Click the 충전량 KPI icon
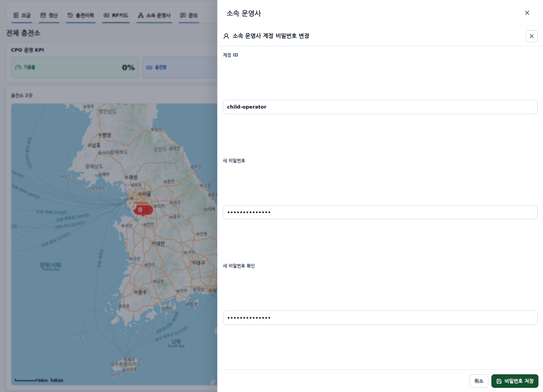Viewport: 543px width, 392px height. (x=149, y=67)
